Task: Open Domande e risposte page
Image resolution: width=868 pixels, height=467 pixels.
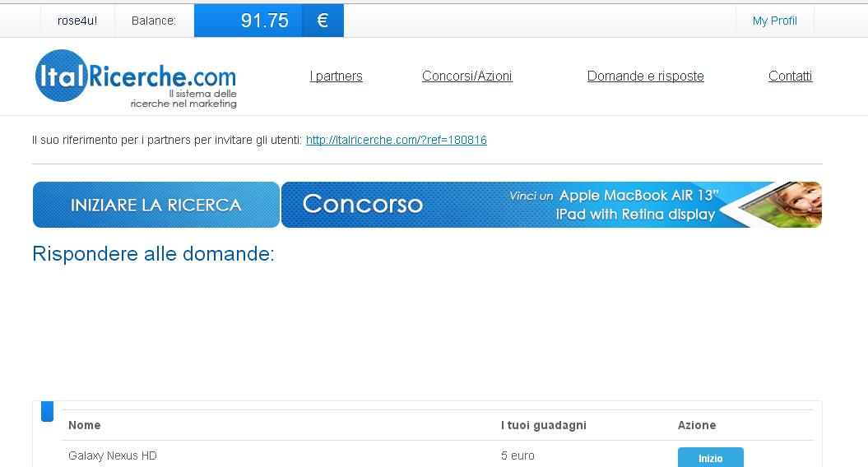Action: click(646, 76)
